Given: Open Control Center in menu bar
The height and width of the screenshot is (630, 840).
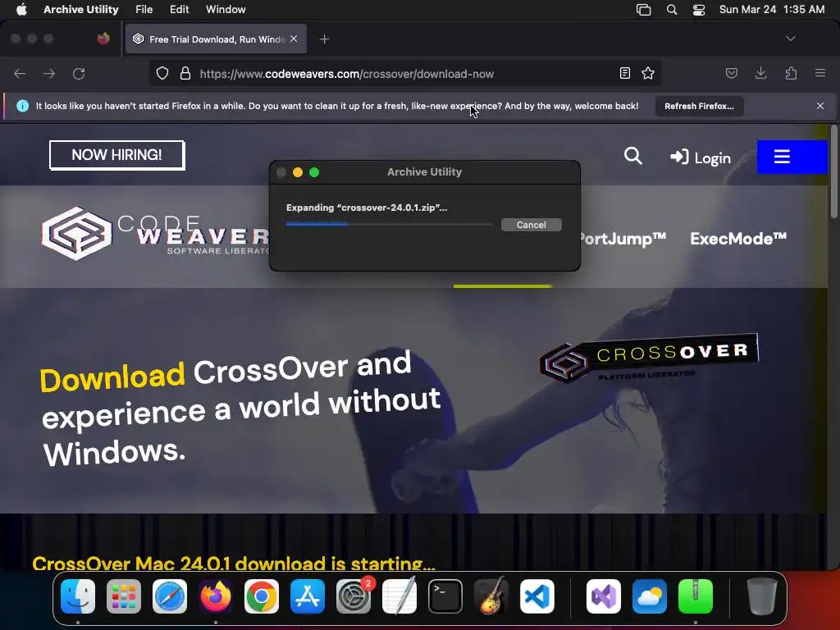Looking at the screenshot, I should point(699,9).
